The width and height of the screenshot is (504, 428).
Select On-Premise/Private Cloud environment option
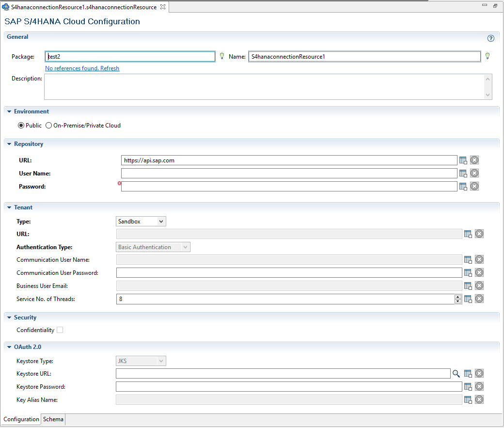48,126
